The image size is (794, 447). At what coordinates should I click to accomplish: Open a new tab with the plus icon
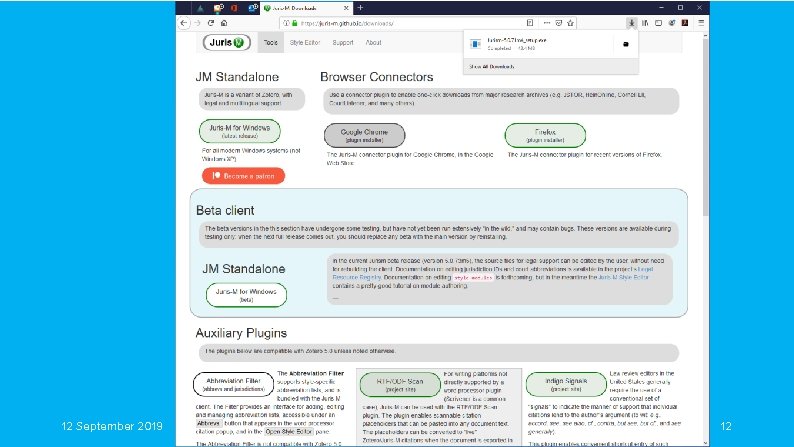pos(361,8)
